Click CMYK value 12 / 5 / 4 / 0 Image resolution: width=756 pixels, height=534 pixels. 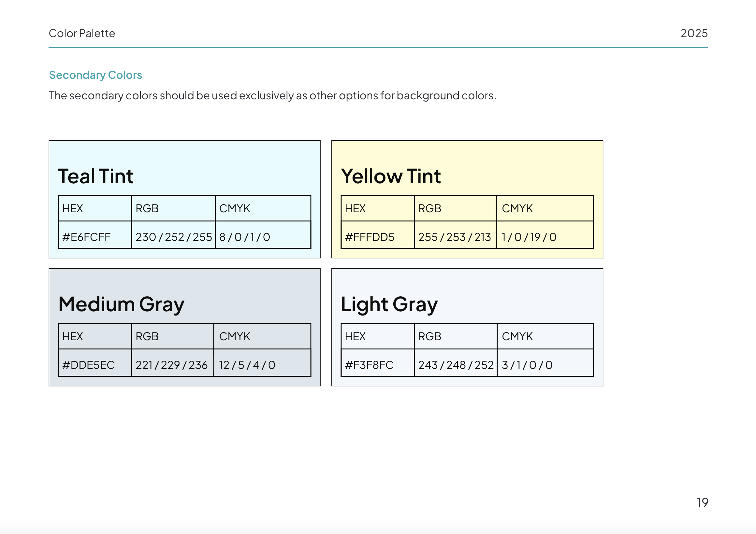[247, 365]
